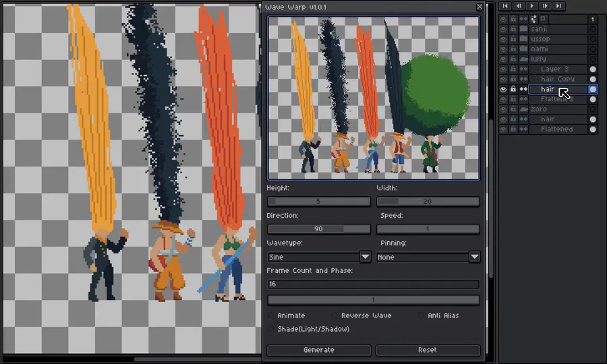Click the small square icon in the timeline header
607x364 pixels.
coord(543,19)
